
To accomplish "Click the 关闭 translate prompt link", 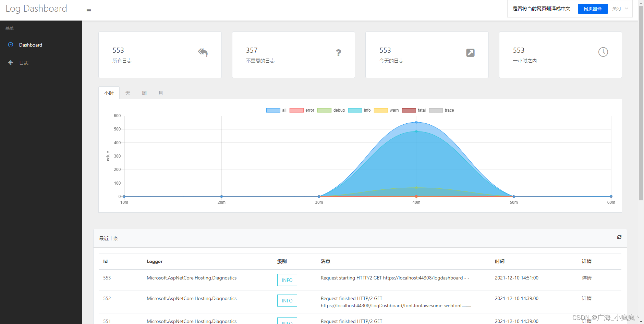I will tap(617, 9).
